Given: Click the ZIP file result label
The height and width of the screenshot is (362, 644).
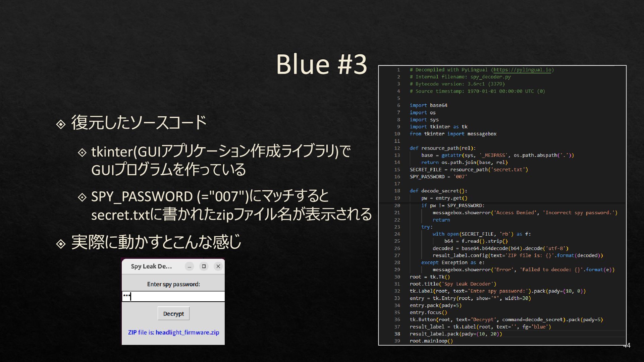Looking at the screenshot, I should (173, 333).
